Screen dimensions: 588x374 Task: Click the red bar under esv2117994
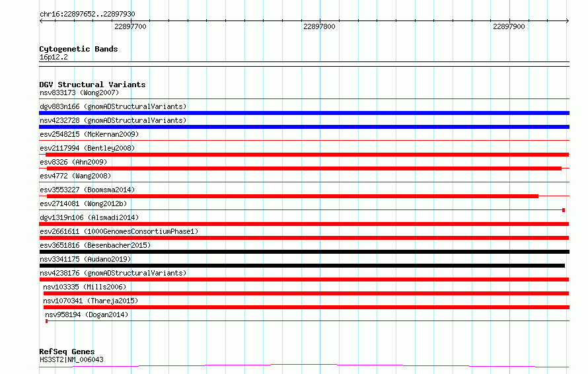point(307,155)
